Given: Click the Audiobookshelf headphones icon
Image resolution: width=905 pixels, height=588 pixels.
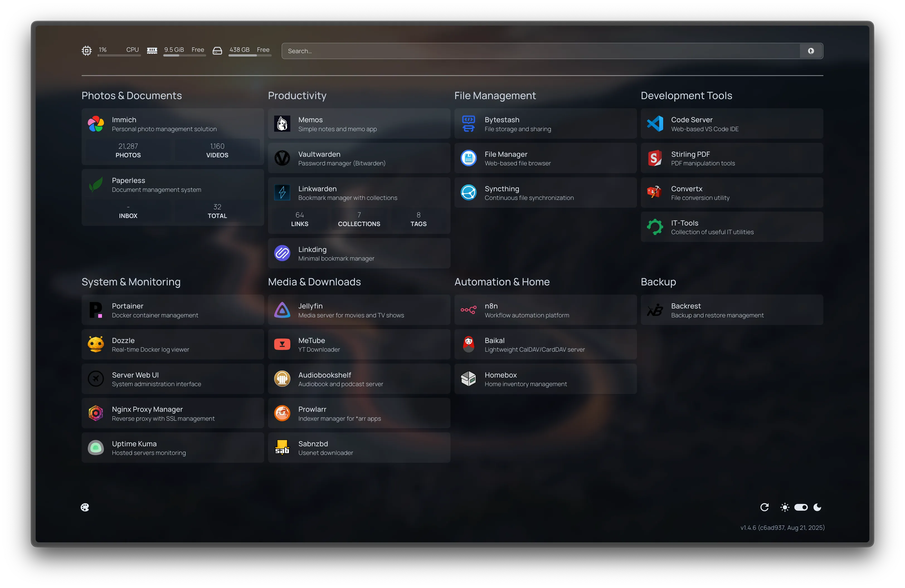Looking at the screenshot, I should 282,379.
